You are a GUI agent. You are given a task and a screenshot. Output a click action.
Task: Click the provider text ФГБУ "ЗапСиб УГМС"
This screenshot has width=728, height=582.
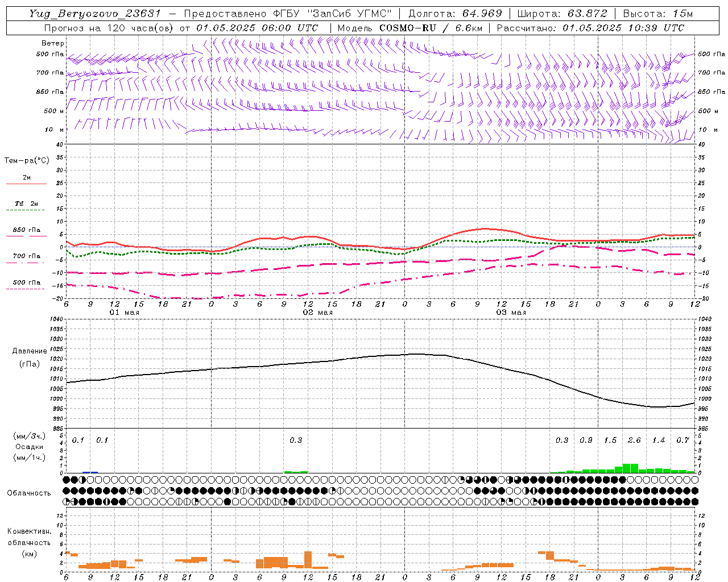333,14
